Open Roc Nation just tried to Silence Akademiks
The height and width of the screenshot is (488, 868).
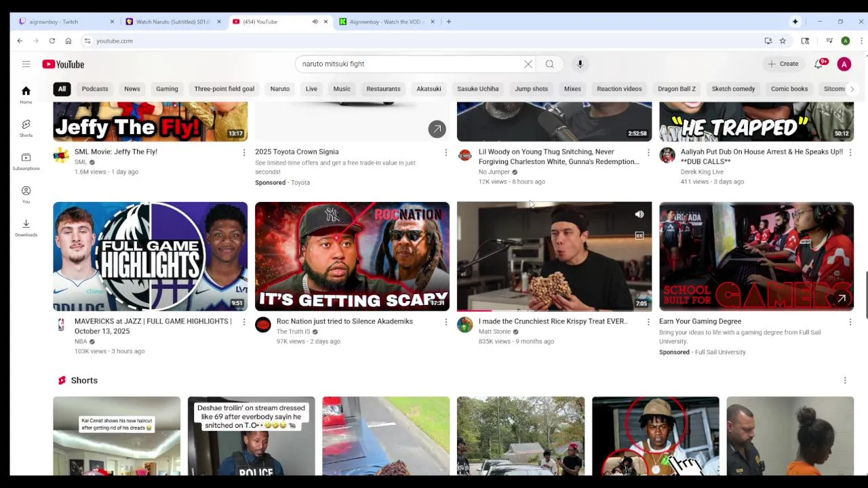tap(344, 321)
